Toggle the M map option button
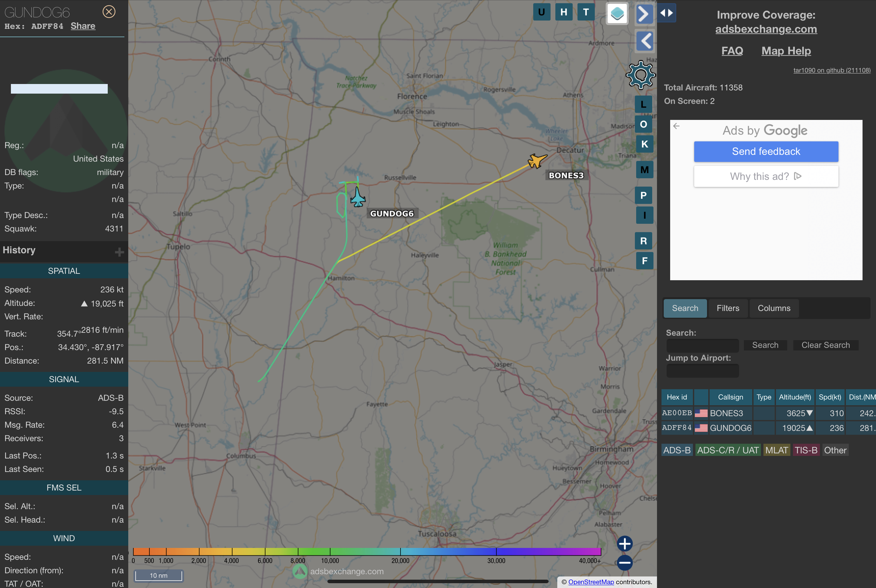Viewport: 876px width, 588px height. (644, 170)
